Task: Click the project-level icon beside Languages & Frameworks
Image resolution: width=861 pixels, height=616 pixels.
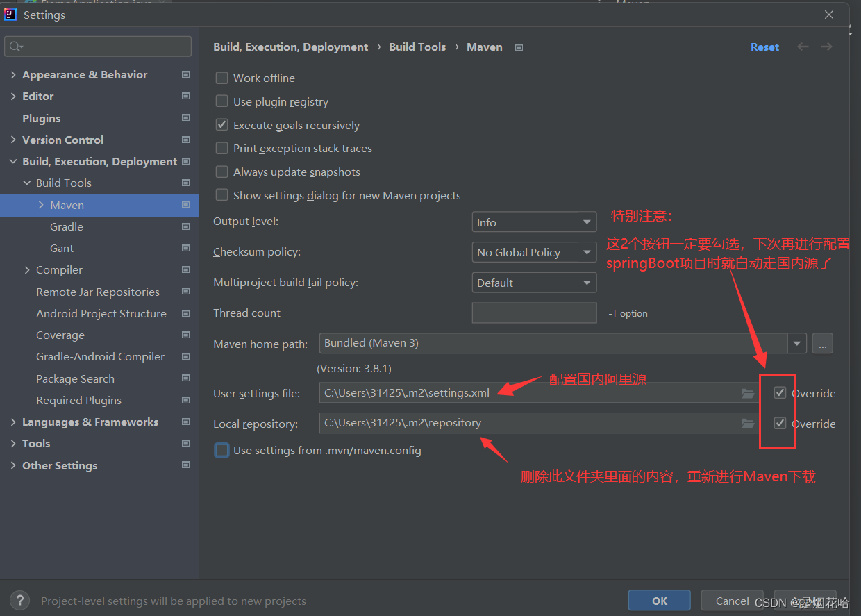Action: [x=185, y=422]
